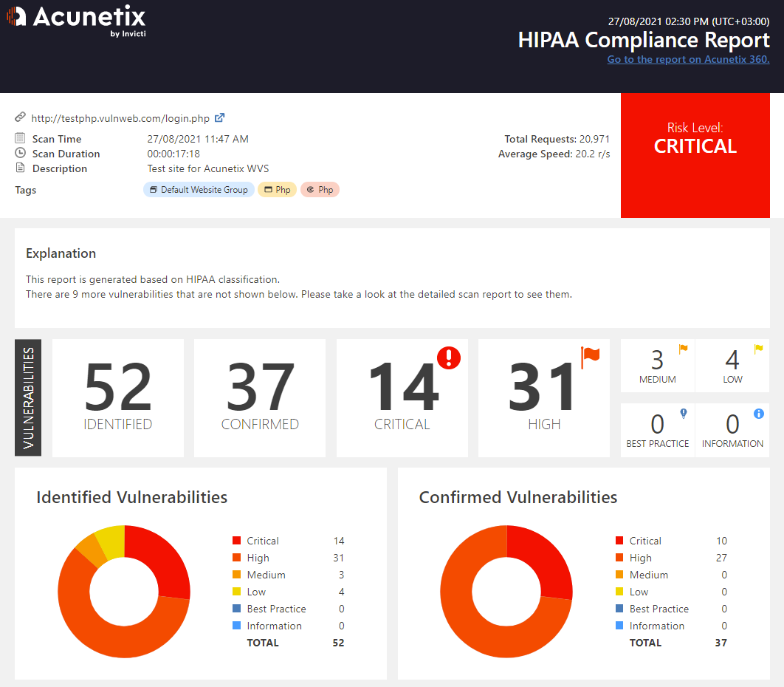Image resolution: width=784 pixels, height=687 pixels.
Task: Click the red critical exclamation icon
Action: pyautogui.click(x=448, y=358)
